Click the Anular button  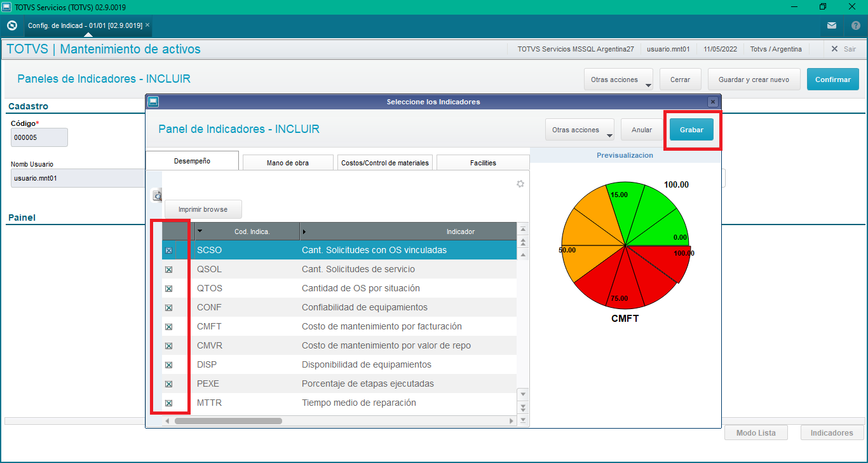[642, 129]
